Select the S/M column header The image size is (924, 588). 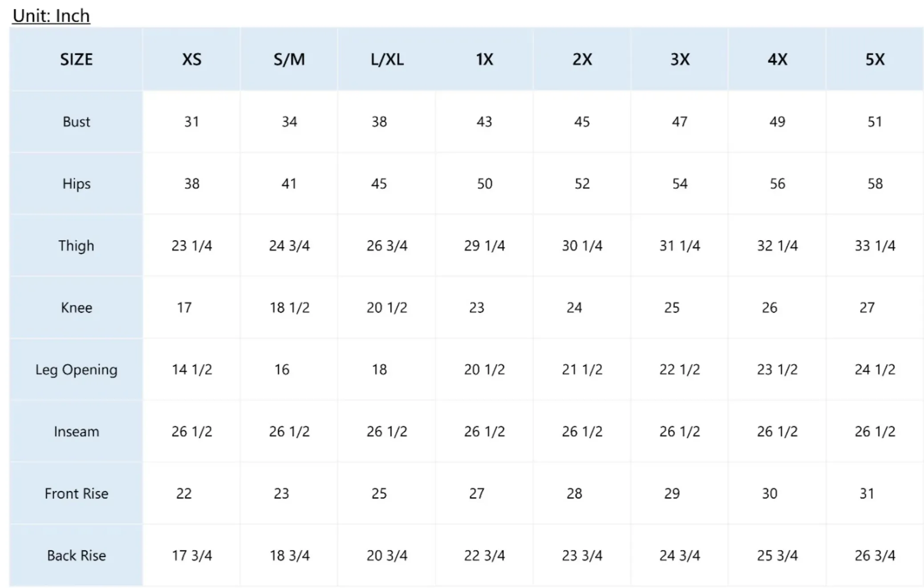[289, 59]
